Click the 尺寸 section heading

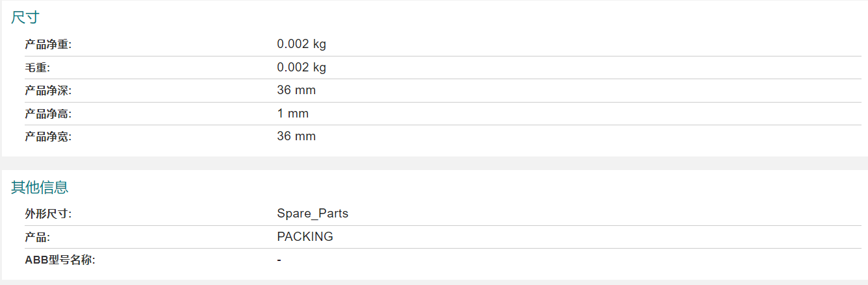[25, 18]
